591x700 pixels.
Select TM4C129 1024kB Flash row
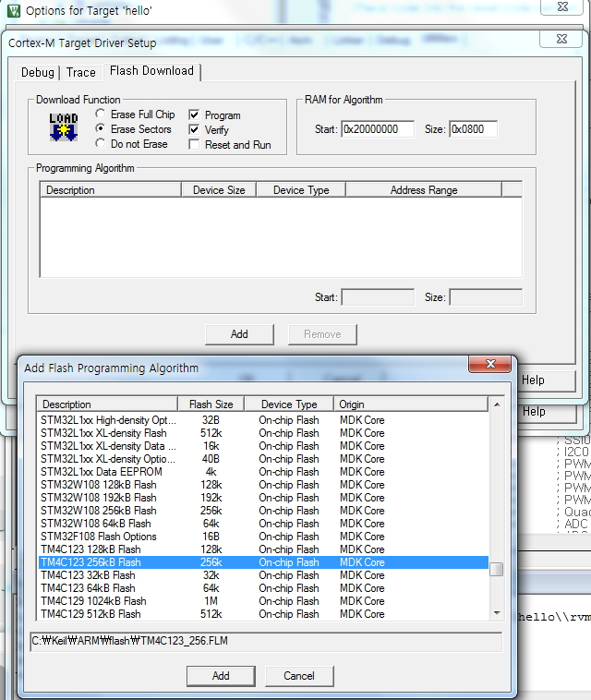263,601
